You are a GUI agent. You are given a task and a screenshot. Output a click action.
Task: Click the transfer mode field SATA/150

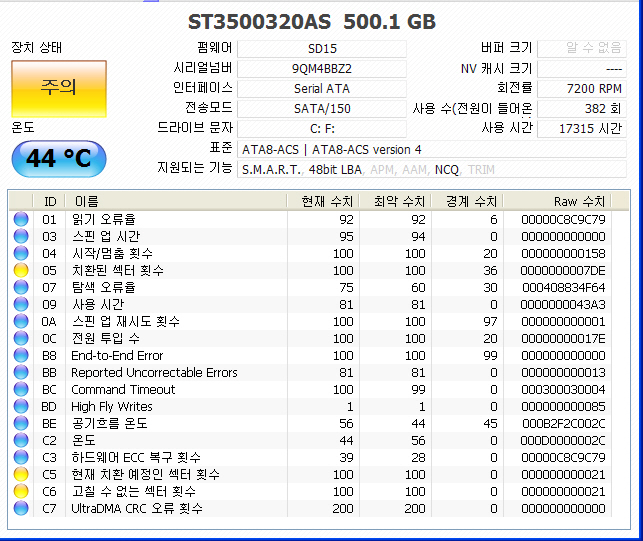coord(322,109)
